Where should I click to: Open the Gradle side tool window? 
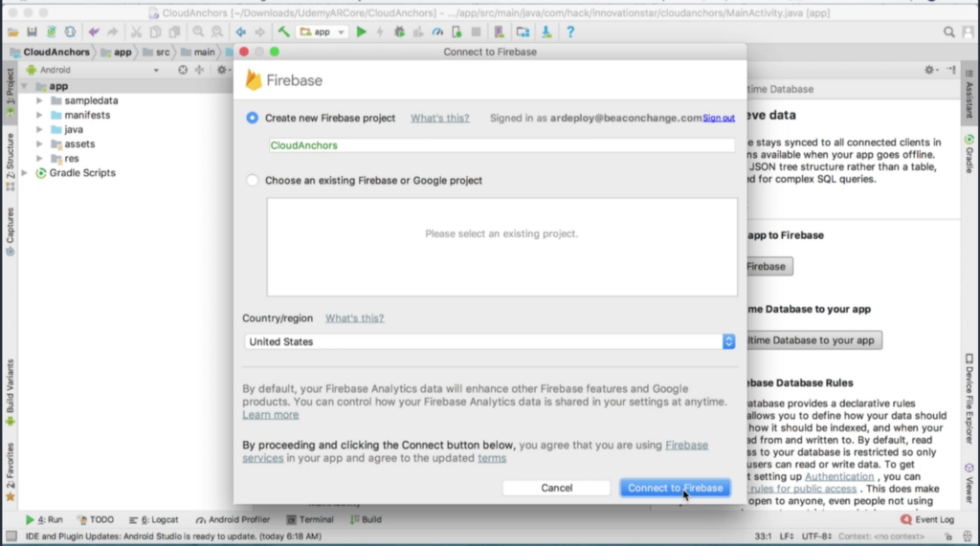coord(969,154)
